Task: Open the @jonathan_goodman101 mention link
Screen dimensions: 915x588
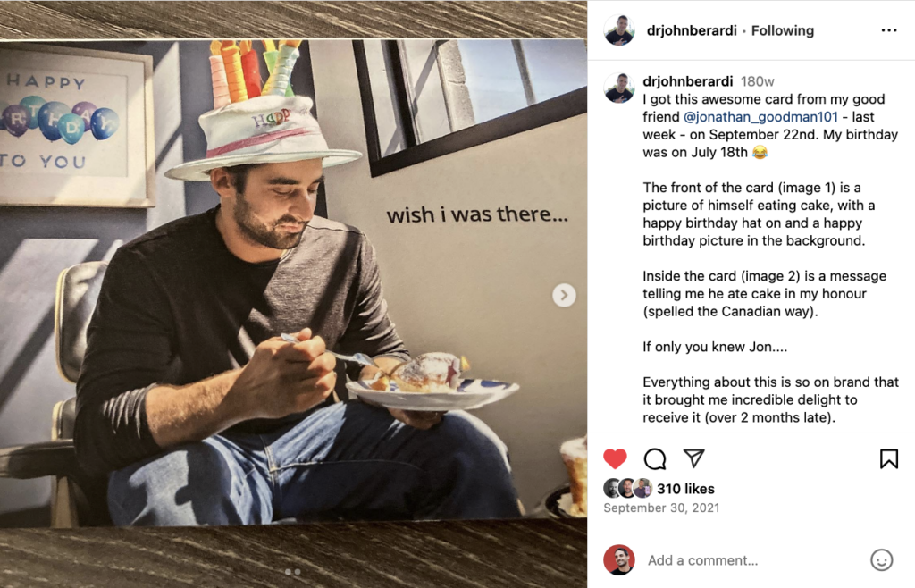Action: click(x=760, y=117)
